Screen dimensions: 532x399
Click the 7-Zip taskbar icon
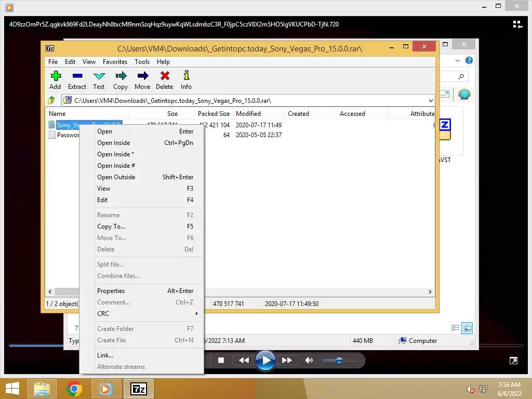(138, 389)
